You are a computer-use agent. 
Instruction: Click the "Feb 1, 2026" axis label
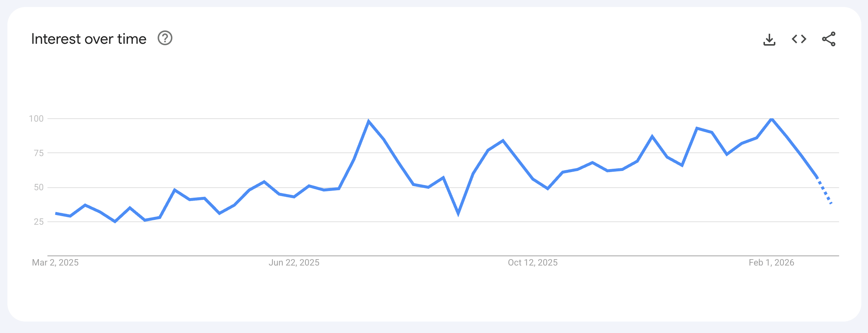[x=771, y=263]
